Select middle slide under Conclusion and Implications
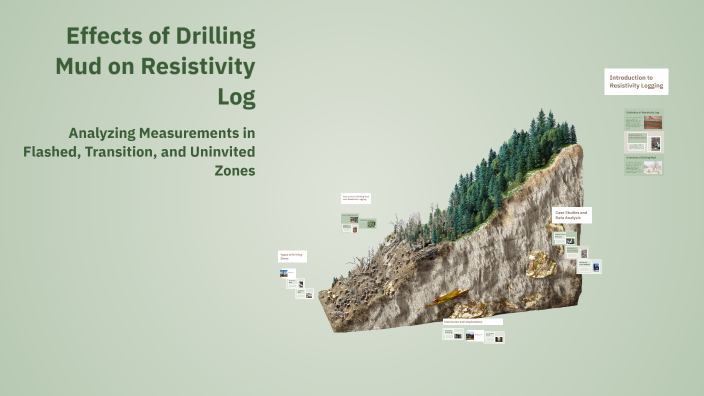 (x=474, y=336)
